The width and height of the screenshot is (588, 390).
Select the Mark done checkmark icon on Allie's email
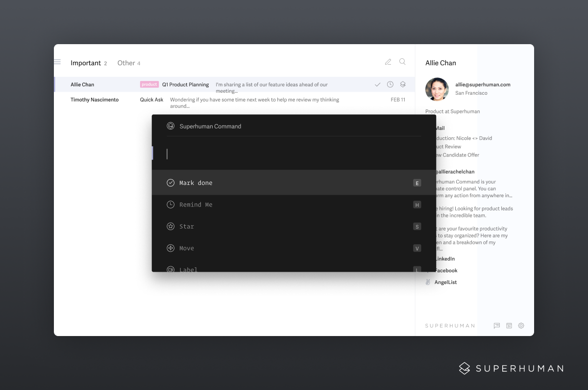pos(377,84)
